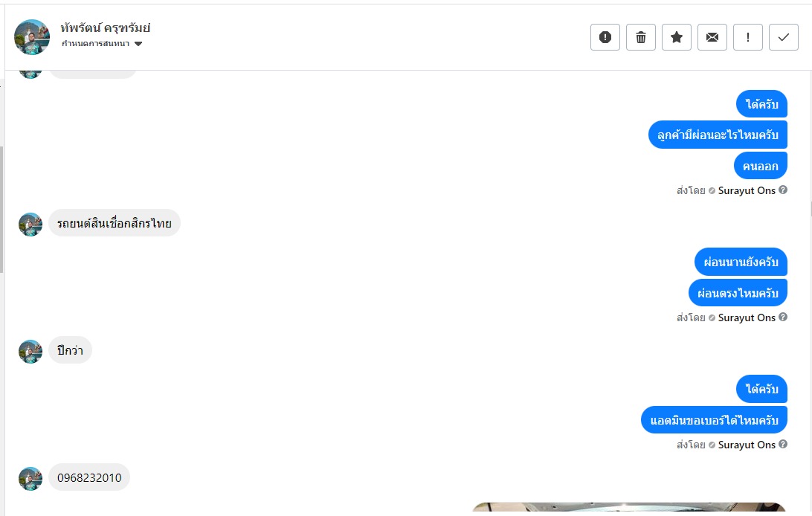
Task: Flag follow-up with the exclamation mark icon
Action: click(748, 37)
